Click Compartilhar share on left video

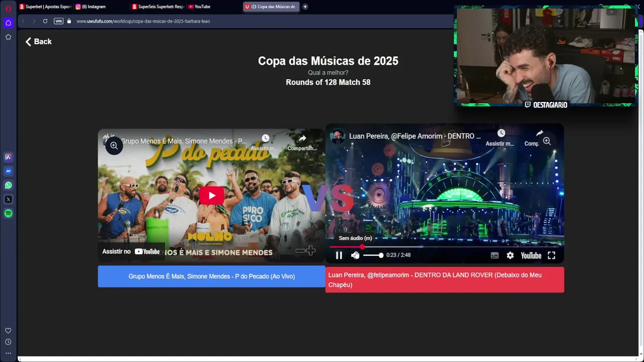click(302, 142)
